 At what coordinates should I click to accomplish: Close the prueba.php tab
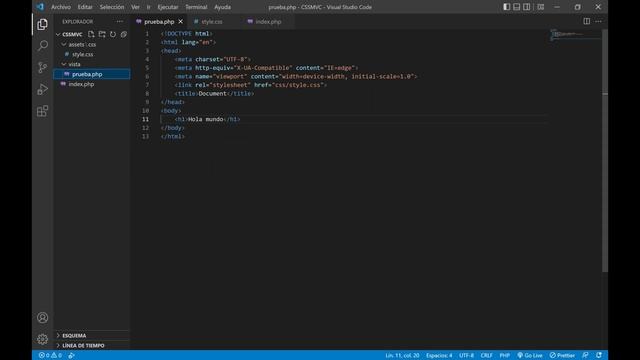pyautogui.click(x=180, y=21)
